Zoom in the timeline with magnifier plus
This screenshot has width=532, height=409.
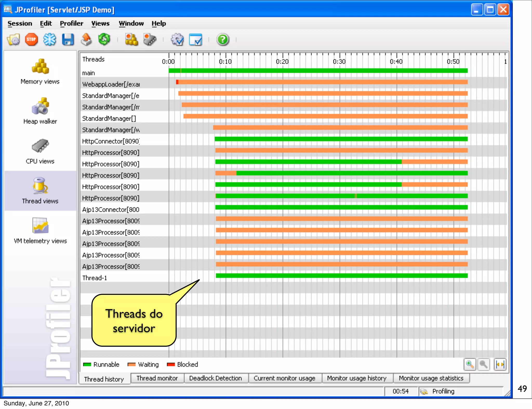pyautogui.click(x=470, y=365)
